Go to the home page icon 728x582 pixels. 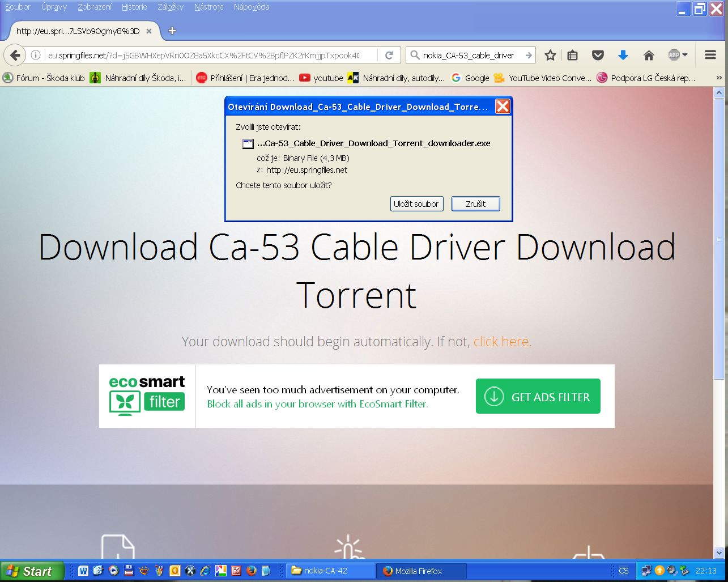point(649,55)
